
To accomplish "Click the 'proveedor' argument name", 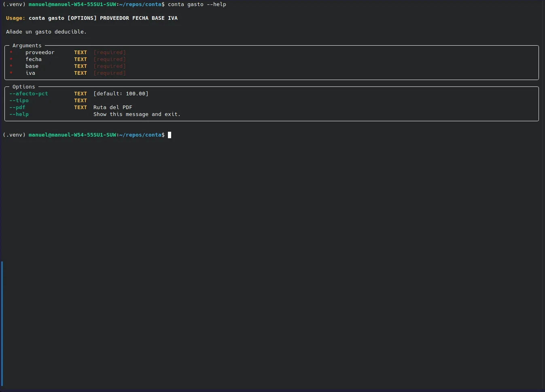I will click(40, 52).
